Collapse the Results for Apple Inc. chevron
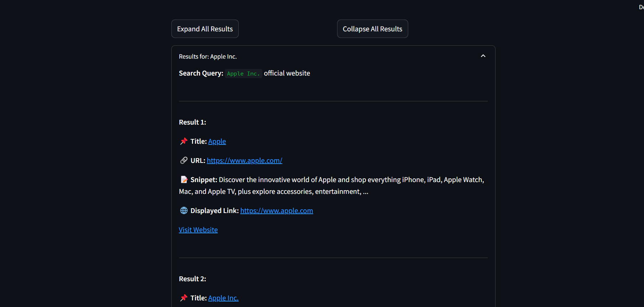This screenshot has height=307, width=644. click(x=483, y=56)
